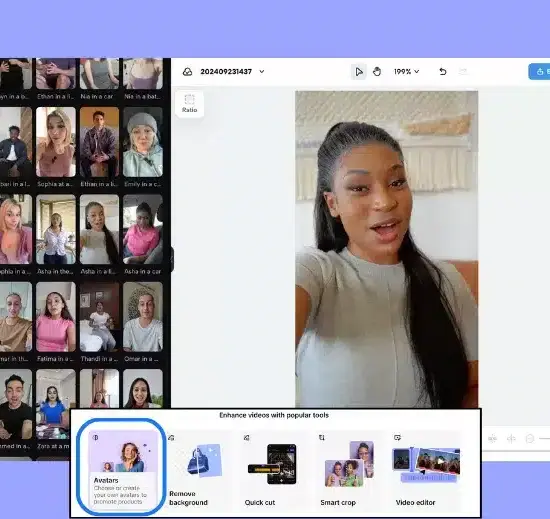Click the Quick cut phone illustration
The height and width of the screenshot is (519, 550).
[273, 464]
